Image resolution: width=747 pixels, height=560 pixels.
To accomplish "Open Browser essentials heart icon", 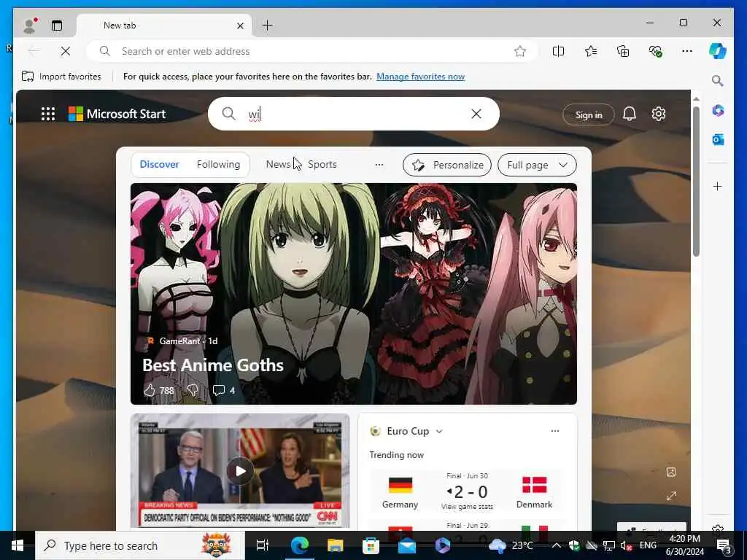I will coord(655,51).
